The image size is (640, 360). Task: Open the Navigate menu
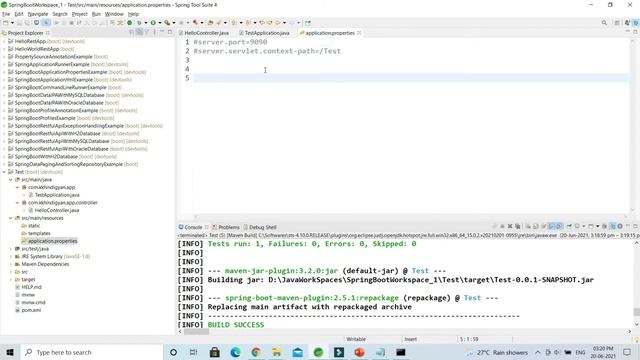pyautogui.click(x=38, y=14)
